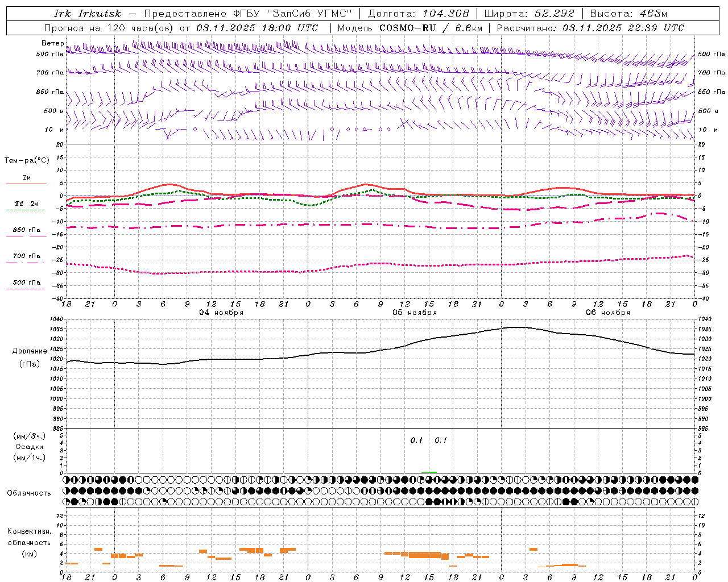Viewport: 728px width, 582px height.
Task: Click the 'Ветер' wind panel label
Action: tap(53, 43)
